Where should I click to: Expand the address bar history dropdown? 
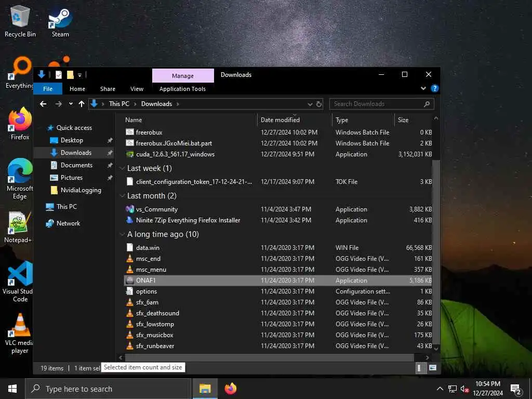tap(310, 104)
